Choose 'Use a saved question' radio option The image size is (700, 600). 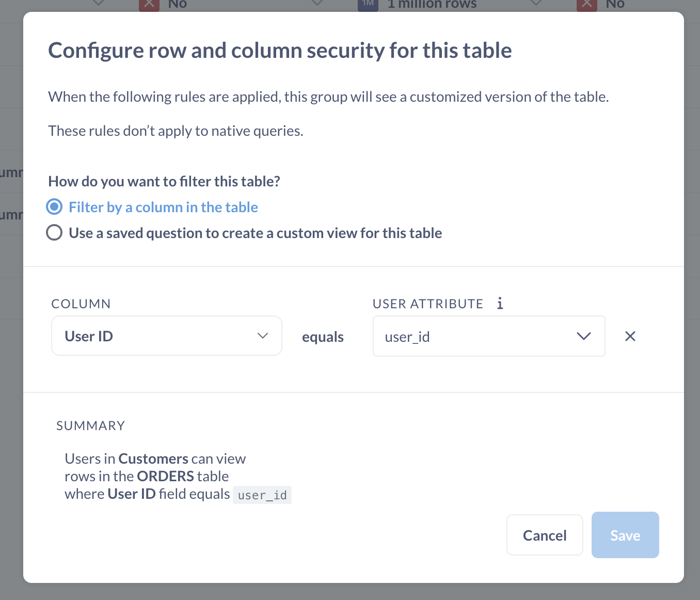[54, 233]
